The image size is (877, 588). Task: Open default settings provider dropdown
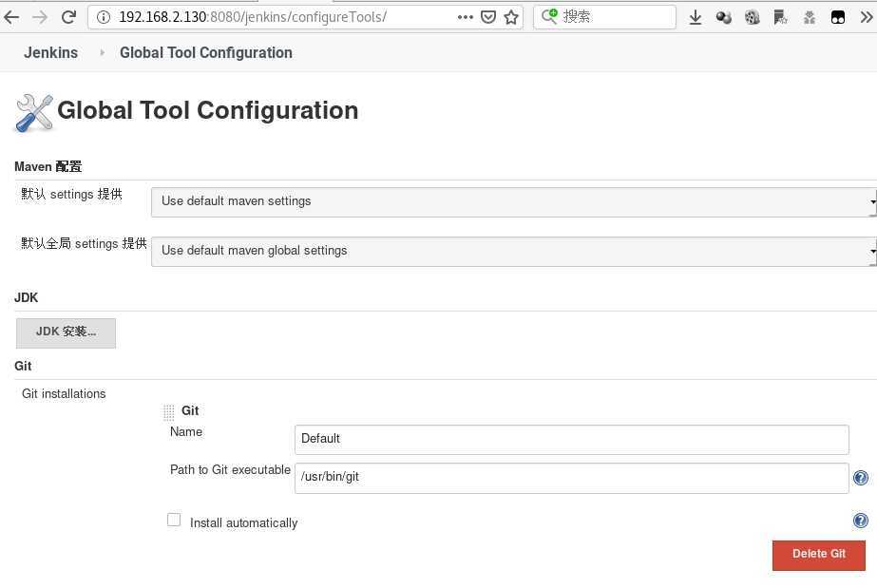pyautogui.click(x=514, y=201)
